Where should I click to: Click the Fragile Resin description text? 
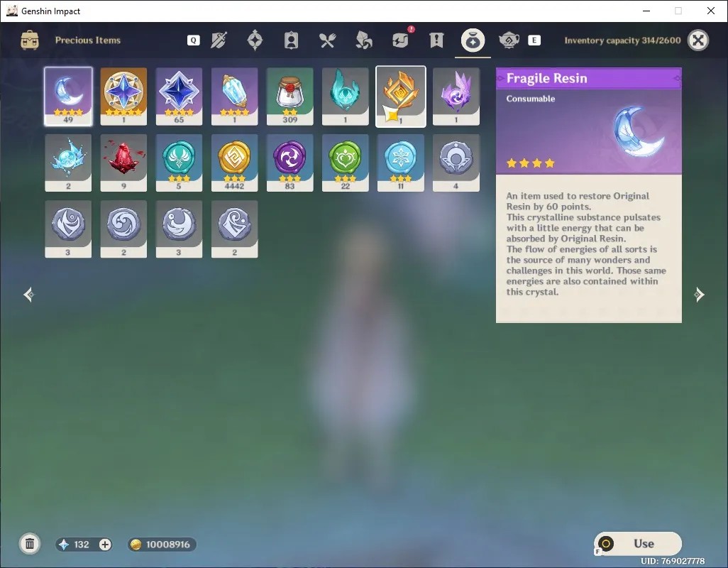[586, 244]
